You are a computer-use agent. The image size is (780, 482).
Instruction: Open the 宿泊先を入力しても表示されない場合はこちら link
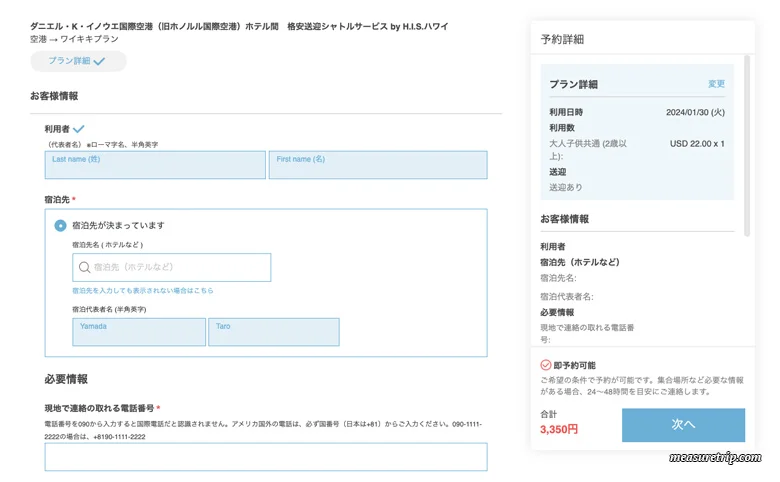(x=143, y=290)
